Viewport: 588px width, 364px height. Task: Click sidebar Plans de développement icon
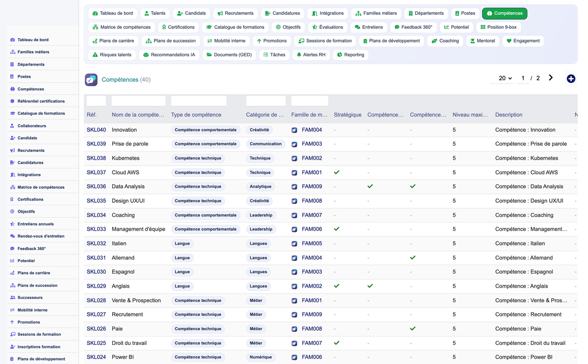coord(12,359)
